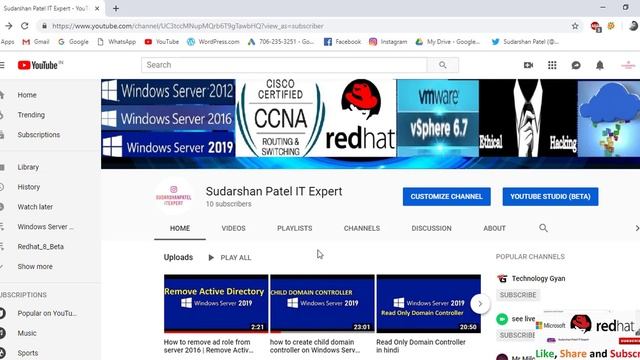The width and height of the screenshot is (640, 360).
Task: Open the create video camera icon
Action: (x=528, y=65)
